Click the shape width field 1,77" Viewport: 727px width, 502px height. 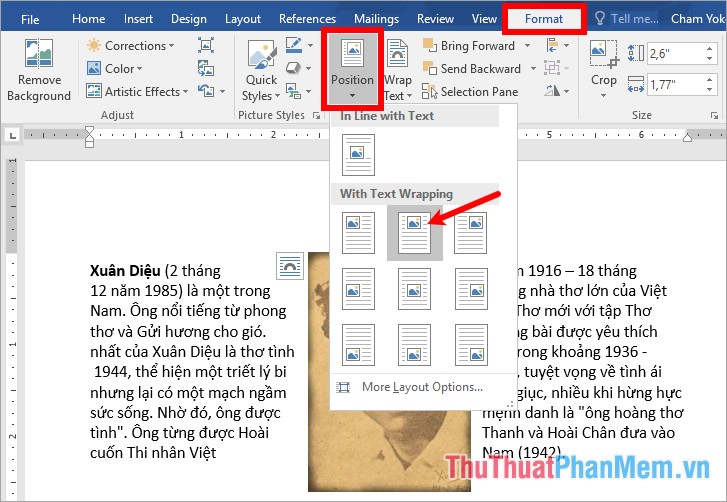(675, 84)
